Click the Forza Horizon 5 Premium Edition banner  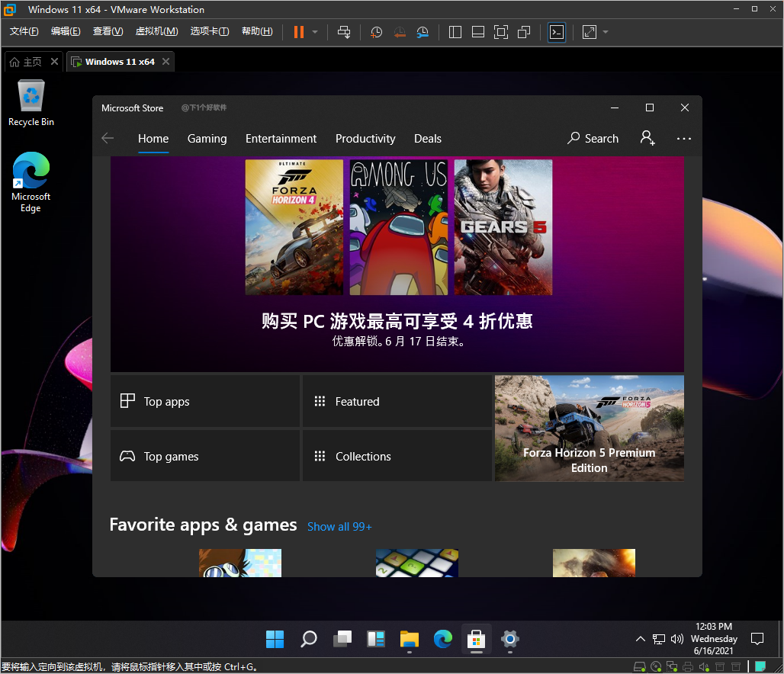589,428
